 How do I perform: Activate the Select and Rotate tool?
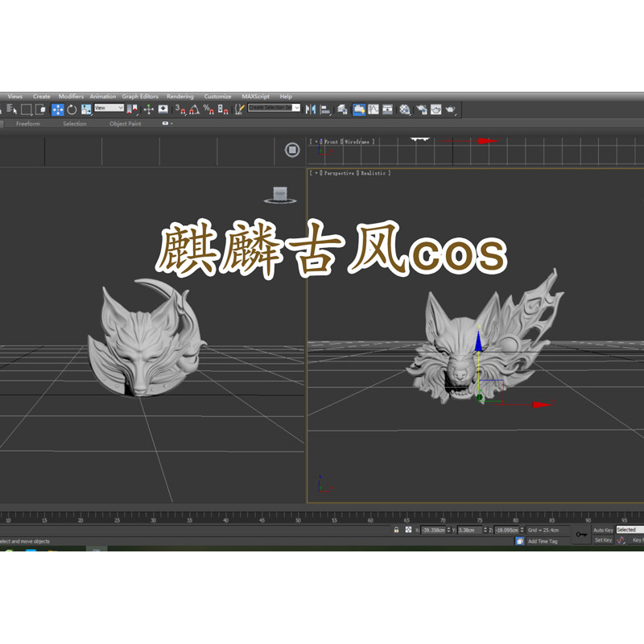72,109
